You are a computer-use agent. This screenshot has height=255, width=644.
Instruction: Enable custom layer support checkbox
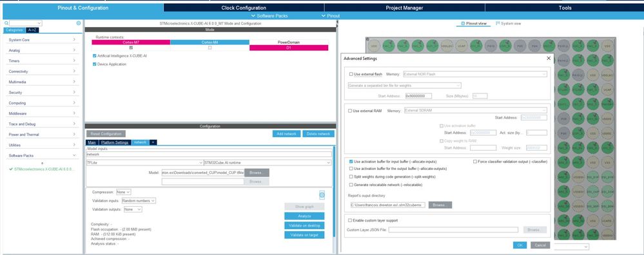350,221
